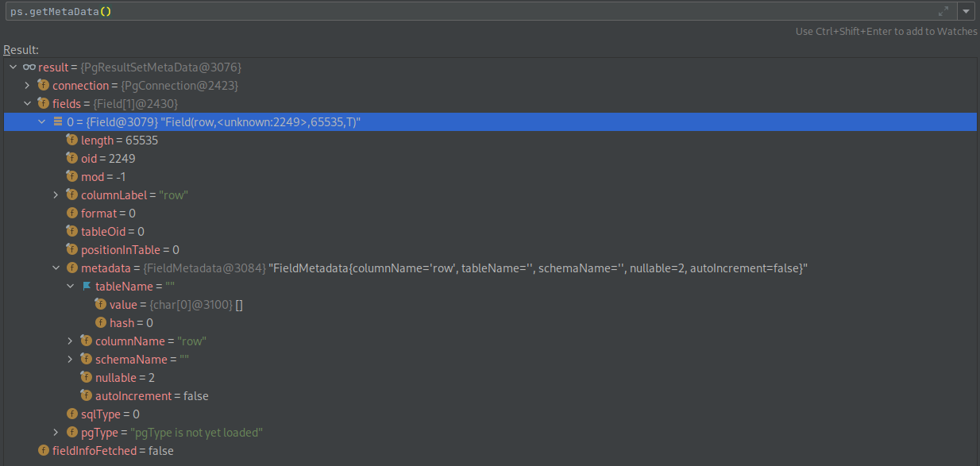Click the watch glasses icon beside result
This screenshot has width=980, height=466.
(29, 67)
